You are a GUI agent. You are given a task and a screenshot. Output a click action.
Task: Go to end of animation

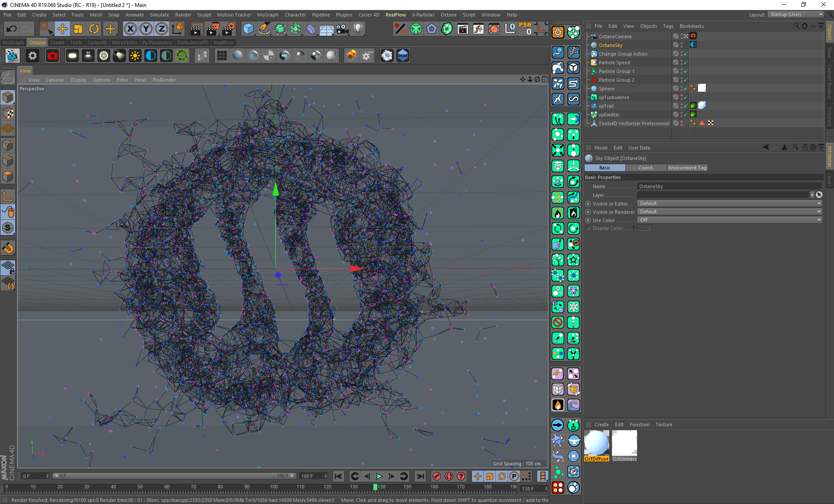tap(420, 476)
